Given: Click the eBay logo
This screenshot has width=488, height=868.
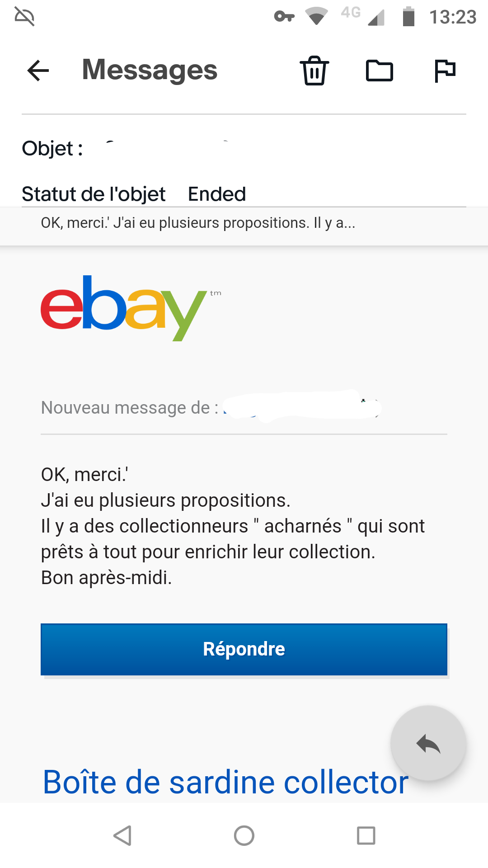Looking at the screenshot, I should (x=123, y=307).
